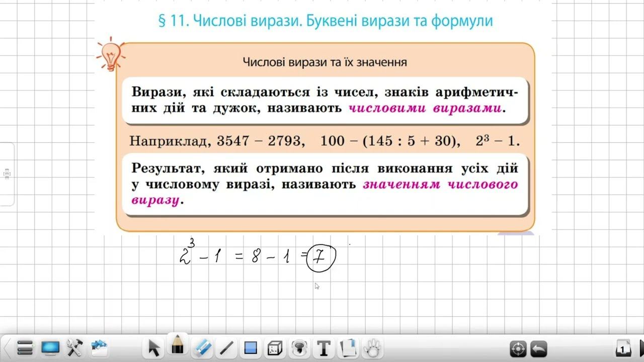
Task: Click the desktop monitor icon
Action: [50, 347]
